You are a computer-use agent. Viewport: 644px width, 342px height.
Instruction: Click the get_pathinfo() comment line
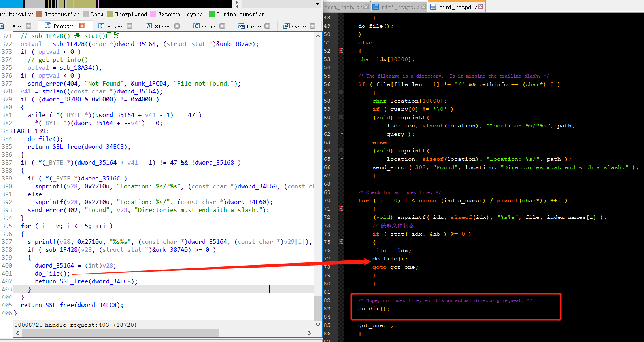point(58,59)
